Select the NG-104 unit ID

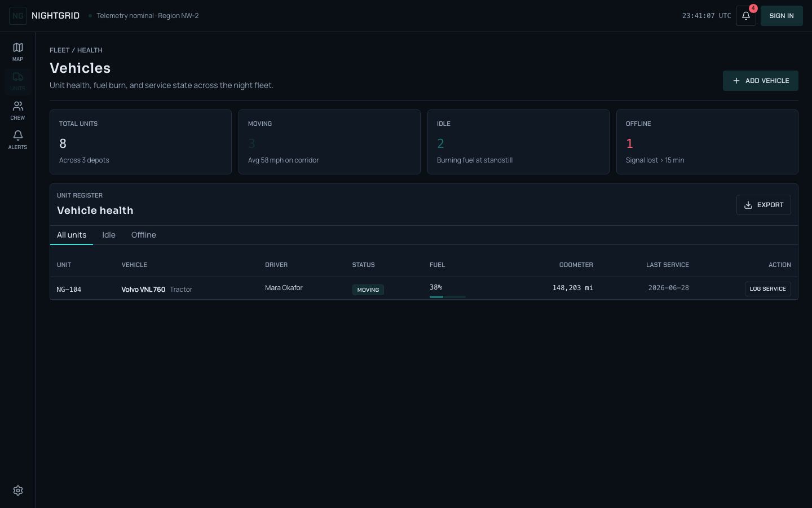point(69,290)
